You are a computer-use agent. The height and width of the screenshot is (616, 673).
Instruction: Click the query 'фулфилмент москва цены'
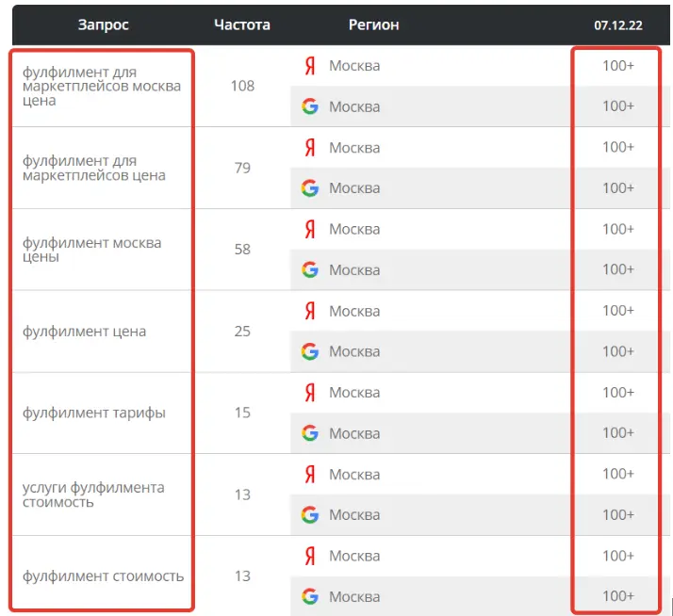coord(91,250)
